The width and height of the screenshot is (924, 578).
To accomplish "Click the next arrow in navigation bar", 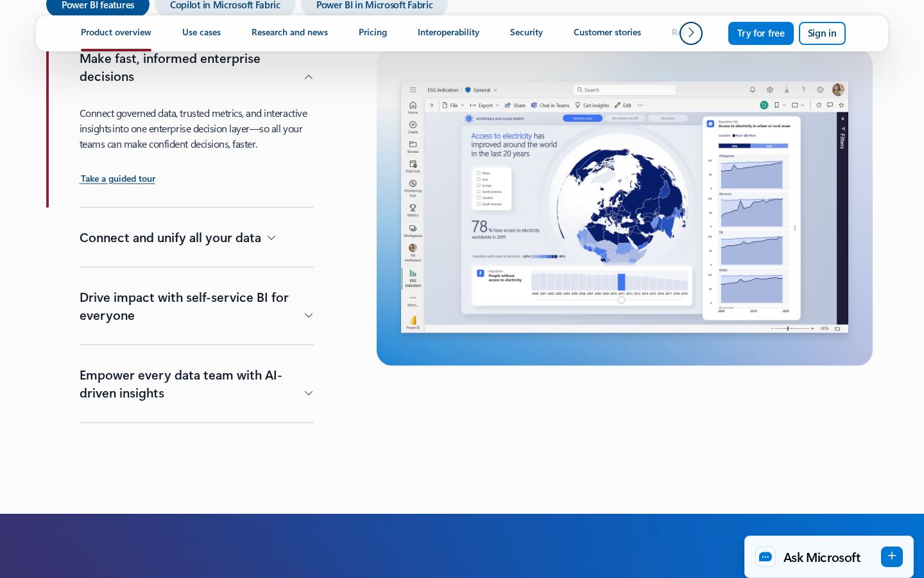I will tap(691, 33).
